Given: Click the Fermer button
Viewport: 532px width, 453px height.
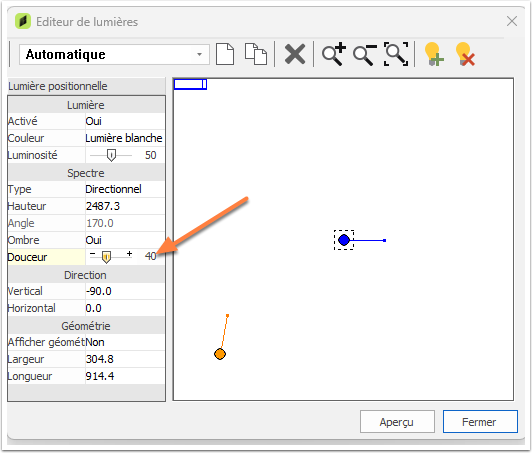Looking at the screenshot, I should pos(480,422).
